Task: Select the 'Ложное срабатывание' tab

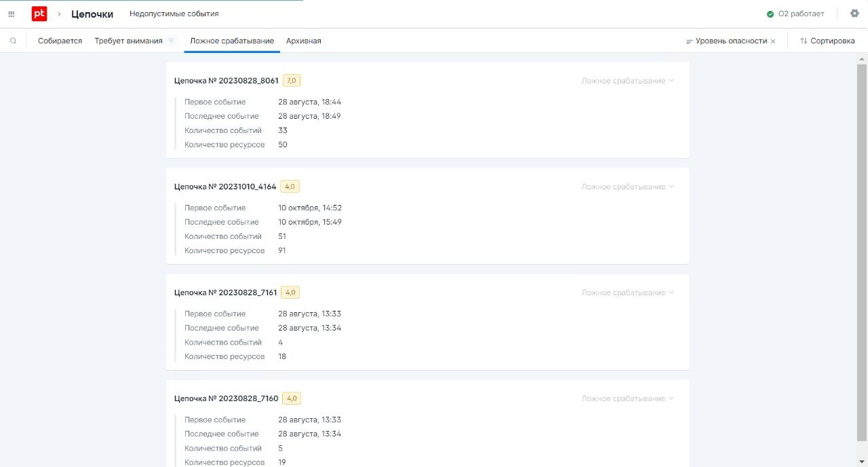Action: [232, 41]
